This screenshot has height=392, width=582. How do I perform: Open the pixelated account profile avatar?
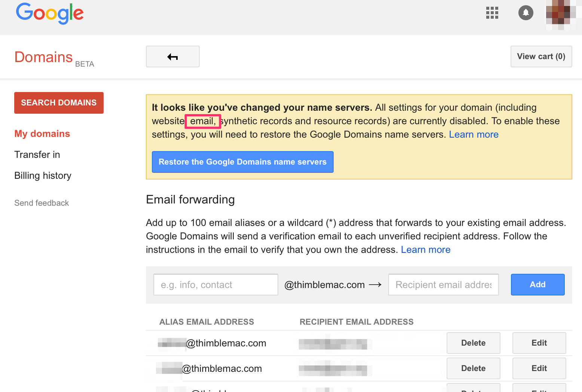pos(561,14)
